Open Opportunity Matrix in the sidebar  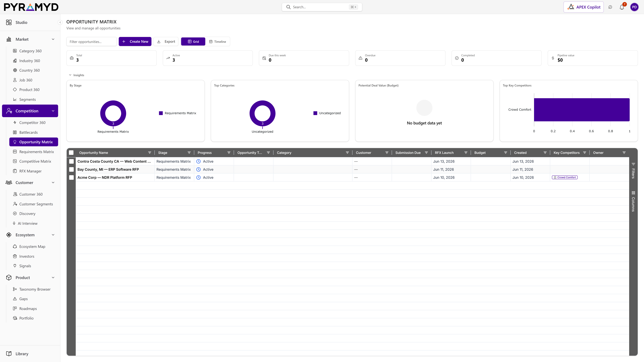[x=34, y=142]
